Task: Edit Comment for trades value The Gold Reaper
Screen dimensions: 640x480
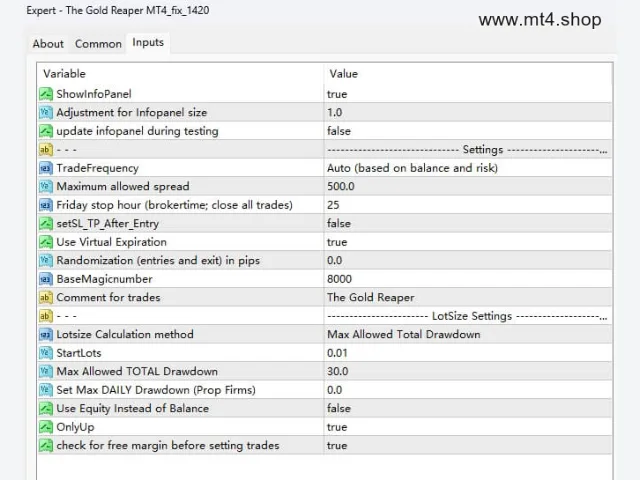Action: [371, 298]
